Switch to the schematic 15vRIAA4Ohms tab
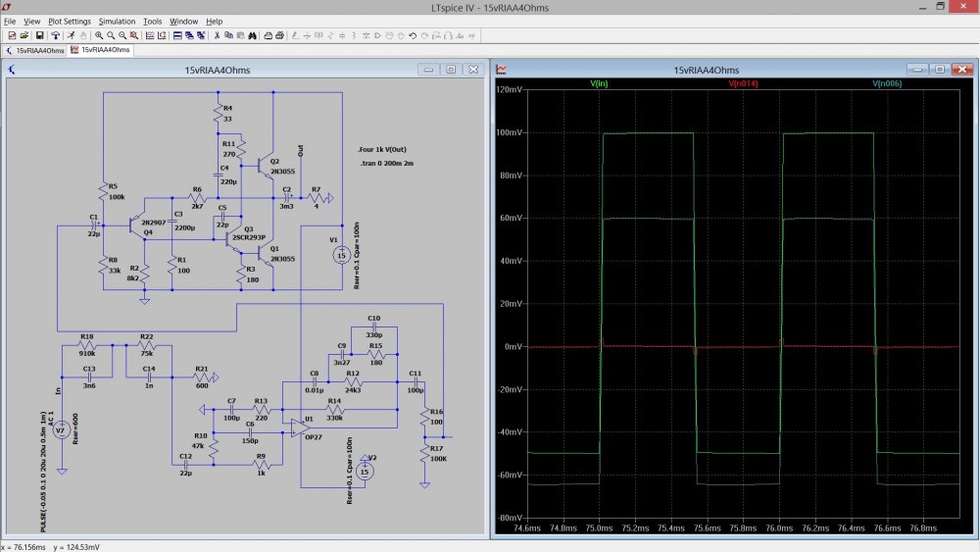Viewport: 980px width, 552px height. 35,49
